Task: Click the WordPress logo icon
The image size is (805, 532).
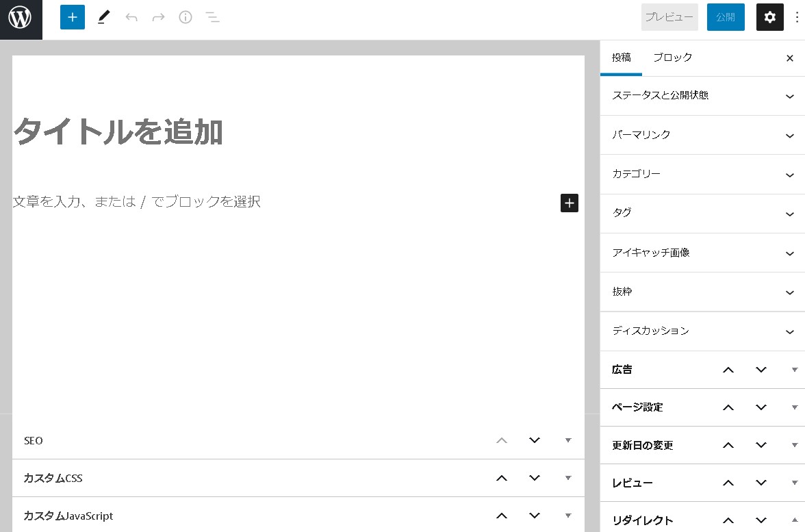Action: coord(21,18)
